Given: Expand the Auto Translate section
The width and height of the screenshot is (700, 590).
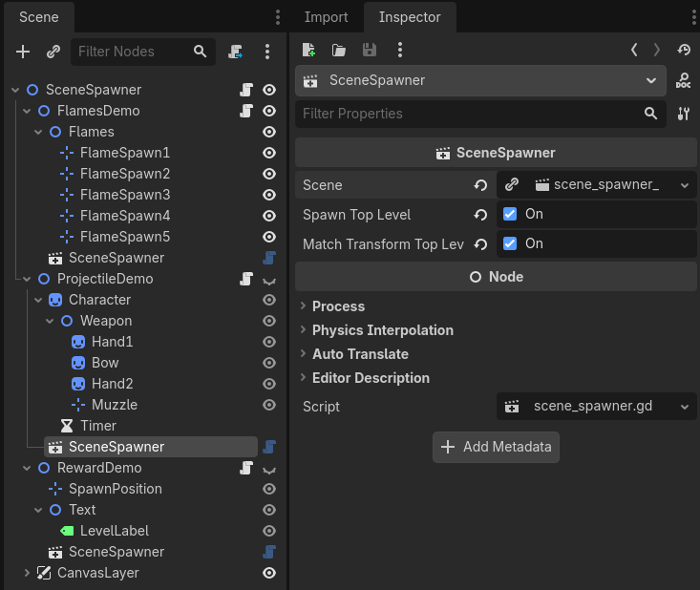Looking at the screenshot, I should click(x=303, y=354).
